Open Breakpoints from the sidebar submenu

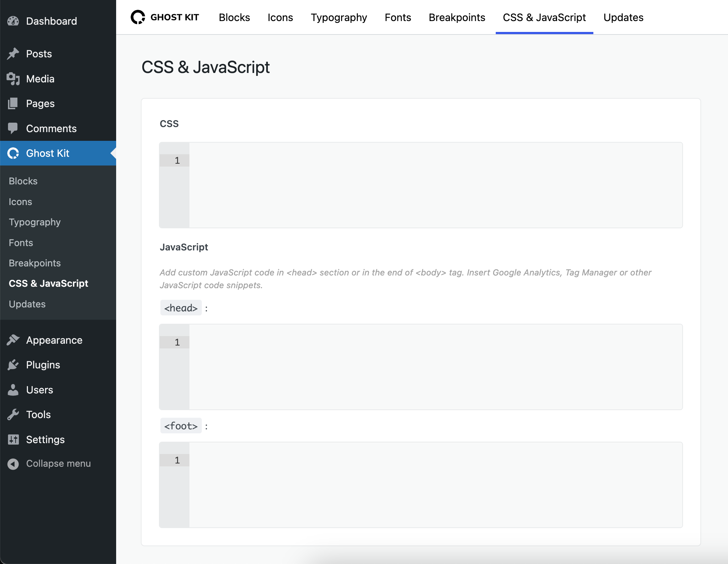(x=34, y=263)
